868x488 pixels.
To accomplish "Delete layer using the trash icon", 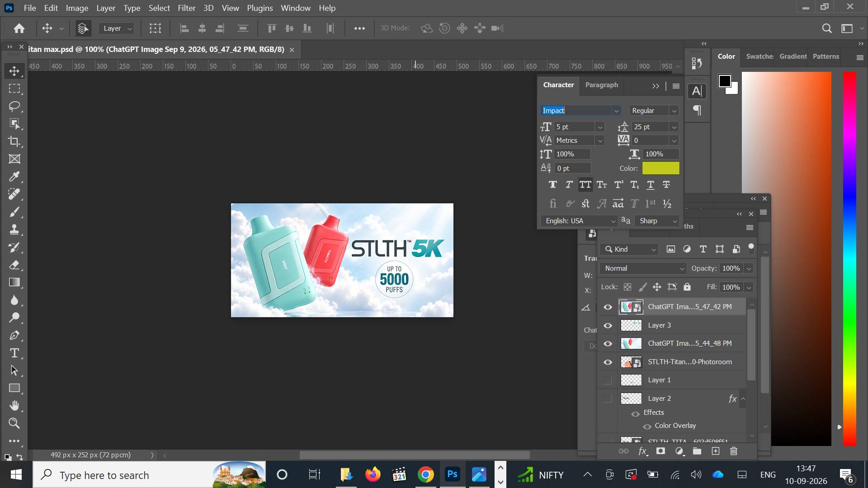I will click(734, 451).
